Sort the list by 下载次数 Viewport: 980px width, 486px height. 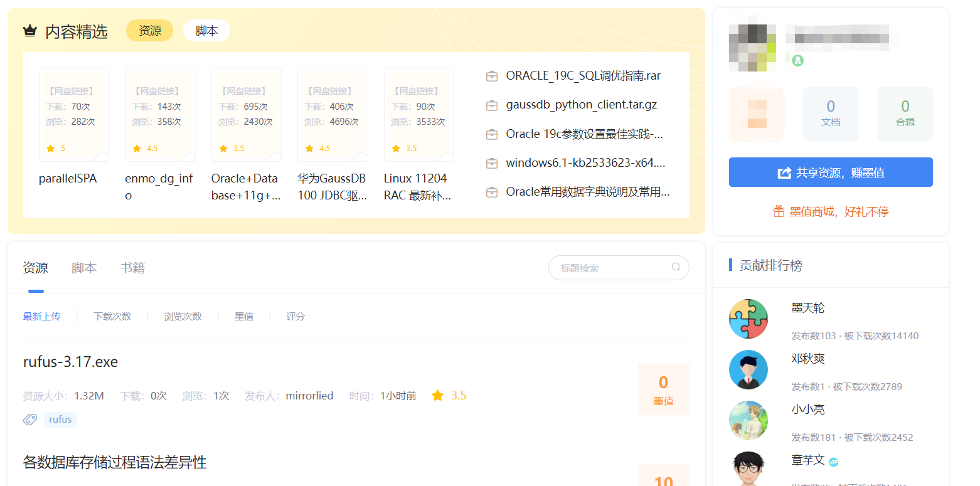(x=112, y=317)
